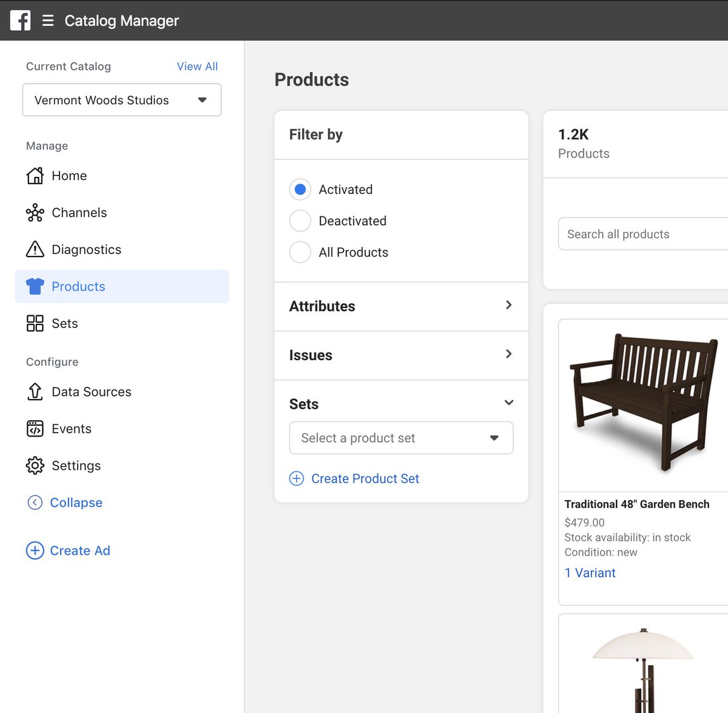The height and width of the screenshot is (713, 728).
Task: Click the Stock availability: in stock text
Action: [627, 537]
